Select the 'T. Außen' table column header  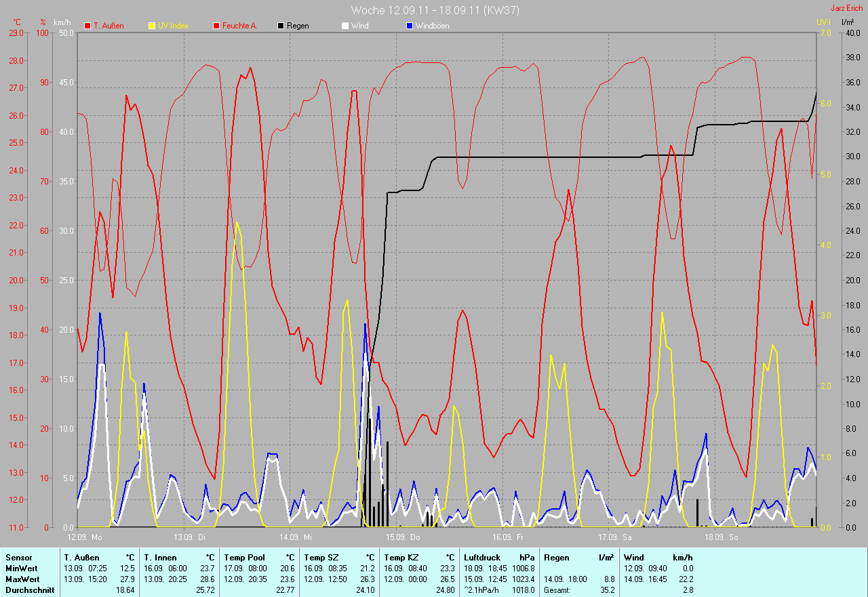click(x=81, y=557)
